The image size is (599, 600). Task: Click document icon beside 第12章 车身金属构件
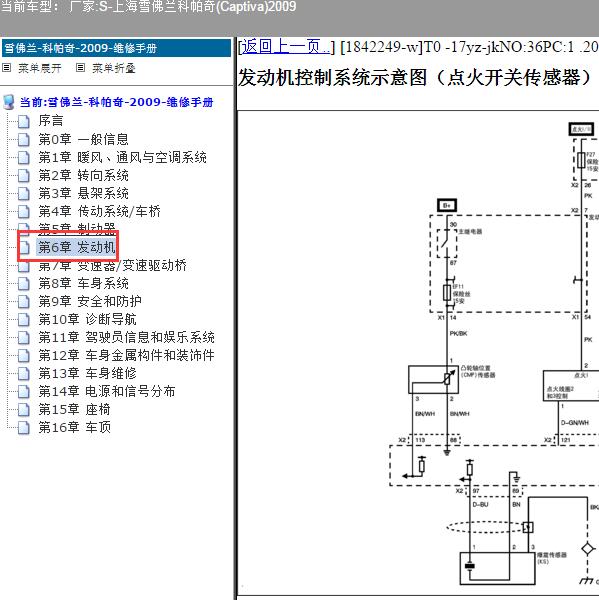point(24,355)
